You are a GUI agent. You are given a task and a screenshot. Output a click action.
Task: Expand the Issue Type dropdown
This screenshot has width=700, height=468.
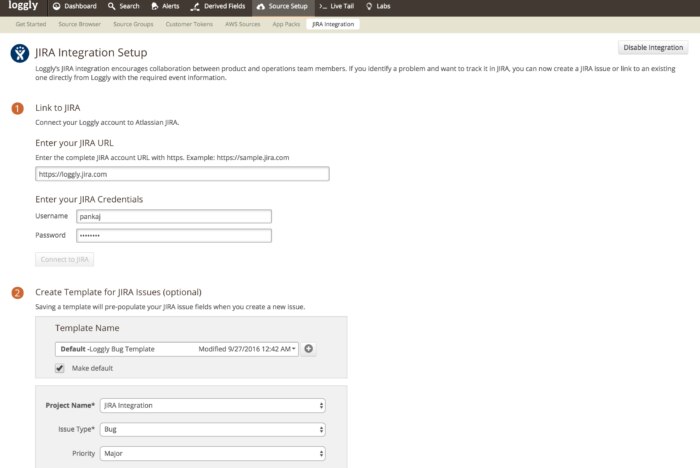212,429
